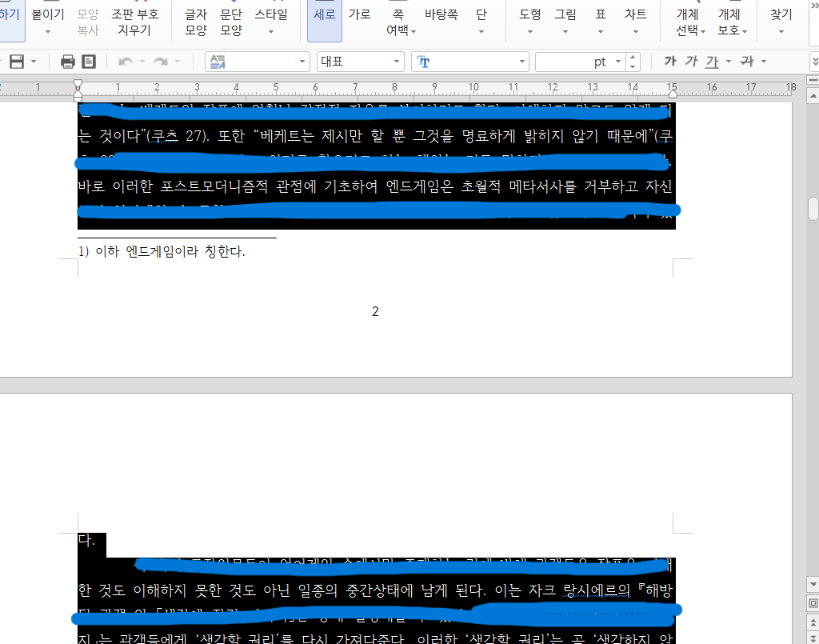Click the browse-by-page square icon
819x644 pixels.
point(813,603)
